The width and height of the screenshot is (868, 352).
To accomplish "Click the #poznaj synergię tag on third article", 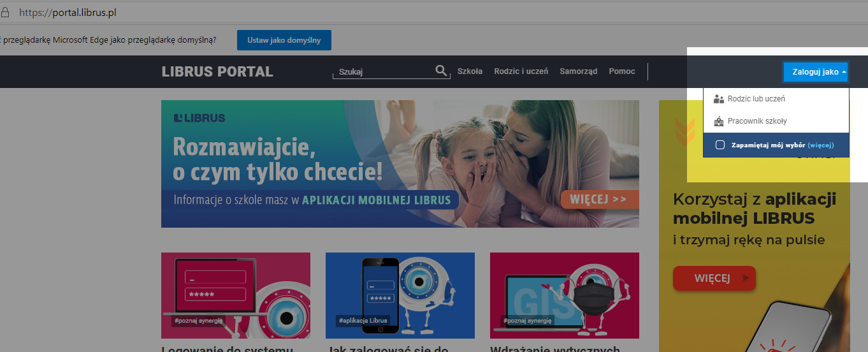I will 527,321.
